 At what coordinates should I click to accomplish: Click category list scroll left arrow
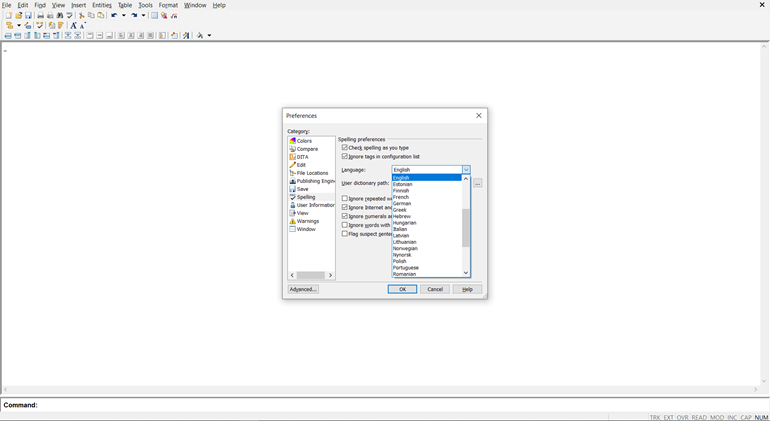pos(292,275)
